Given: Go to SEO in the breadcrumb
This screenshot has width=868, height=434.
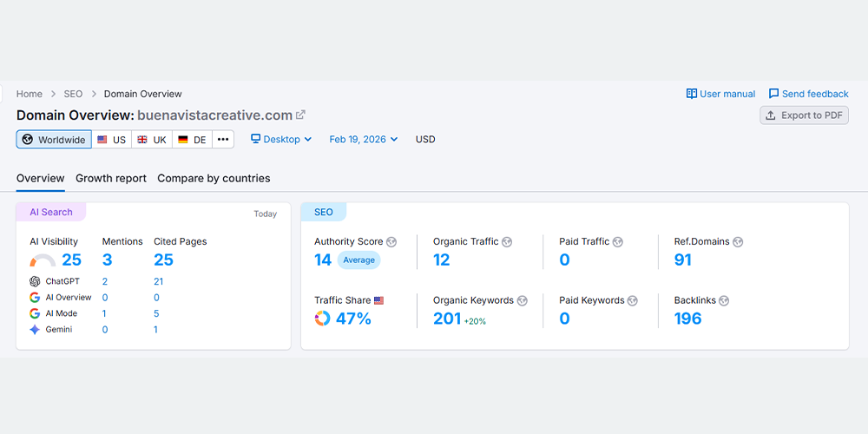Looking at the screenshot, I should point(73,94).
